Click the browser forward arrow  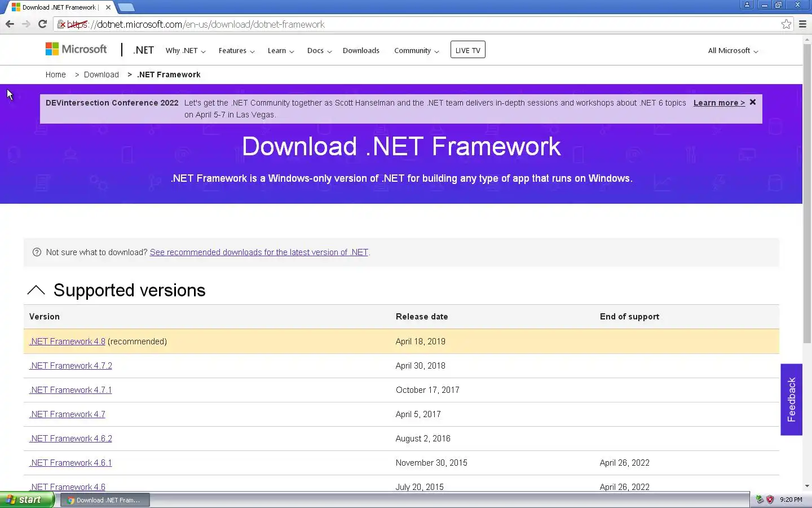click(x=26, y=24)
